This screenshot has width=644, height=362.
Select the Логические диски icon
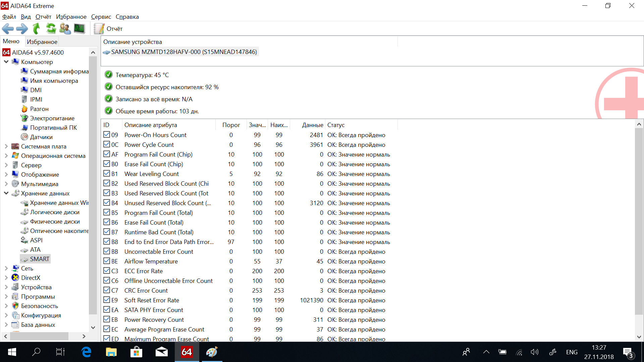(x=24, y=212)
